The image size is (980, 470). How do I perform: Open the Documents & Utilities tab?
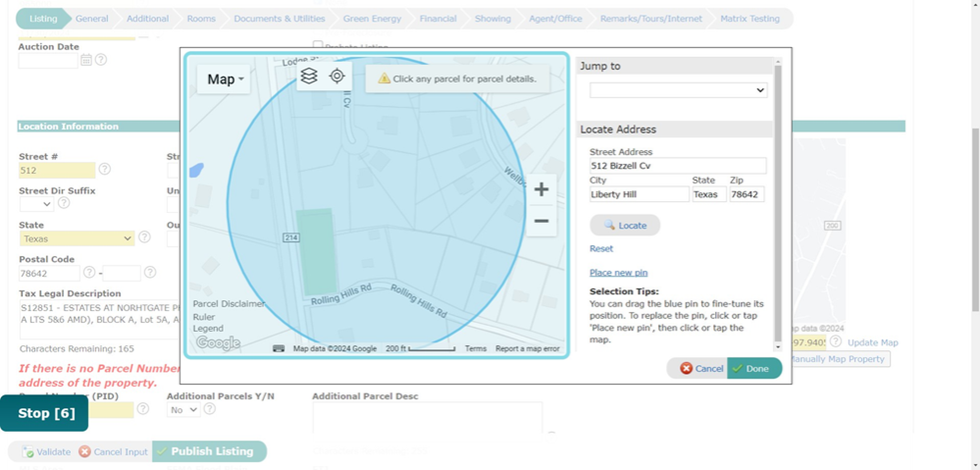click(x=280, y=19)
